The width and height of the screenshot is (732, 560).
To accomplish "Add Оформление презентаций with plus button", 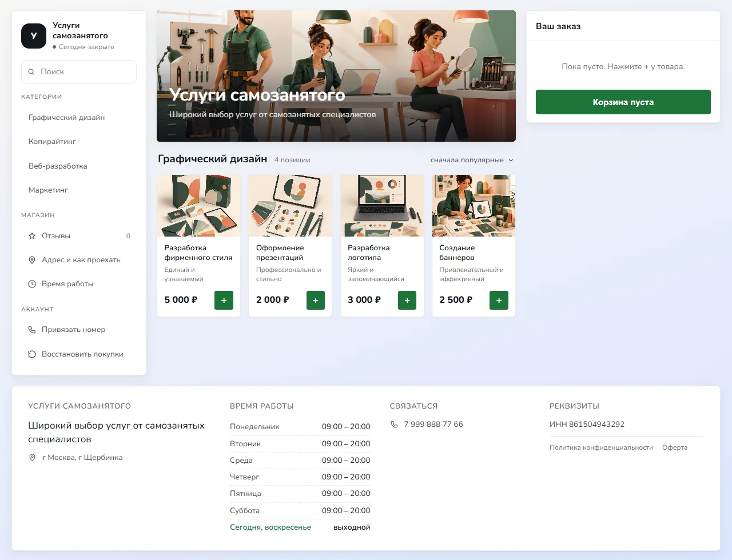I will 316,300.
